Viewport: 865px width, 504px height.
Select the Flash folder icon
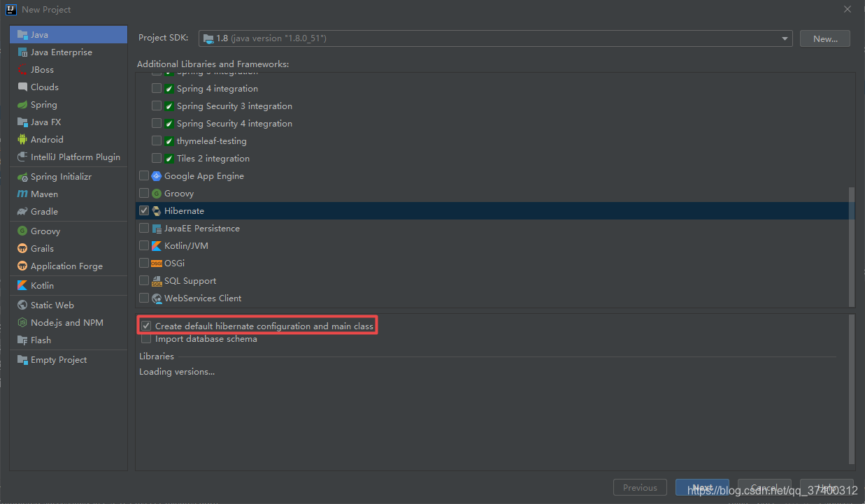[x=23, y=340]
